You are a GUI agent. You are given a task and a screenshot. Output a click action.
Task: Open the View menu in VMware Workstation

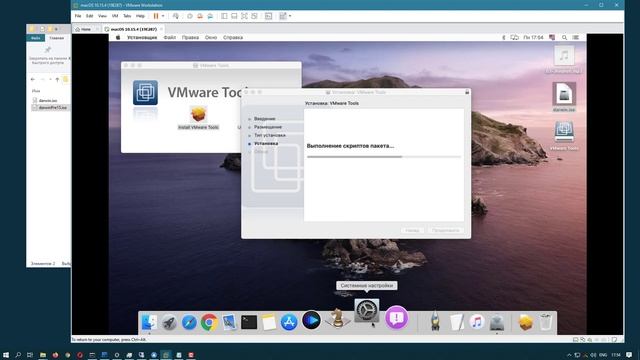point(102,16)
